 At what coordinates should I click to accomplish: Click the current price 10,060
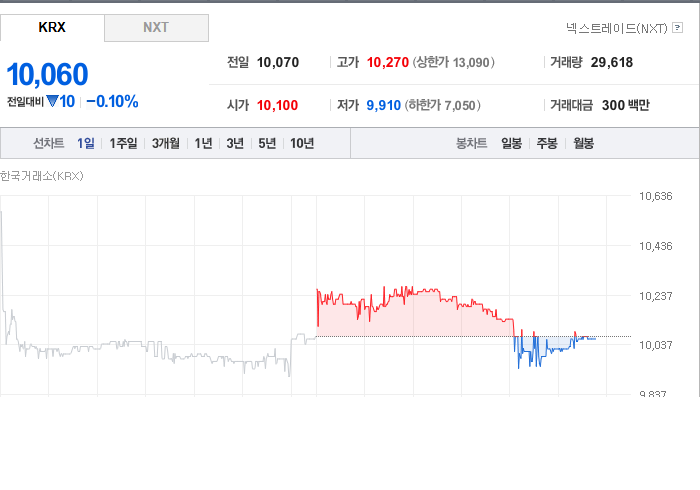click(x=47, y=74)
